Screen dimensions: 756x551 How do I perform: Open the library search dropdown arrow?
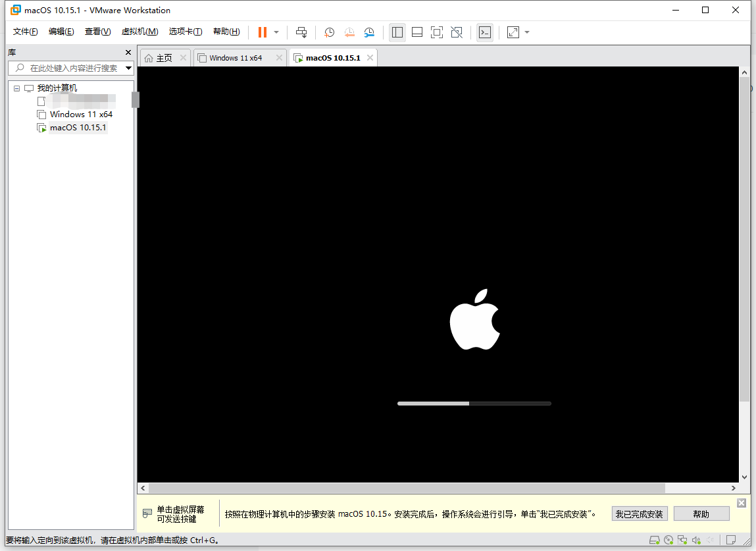pyautogui.click(x=129, y=68)
